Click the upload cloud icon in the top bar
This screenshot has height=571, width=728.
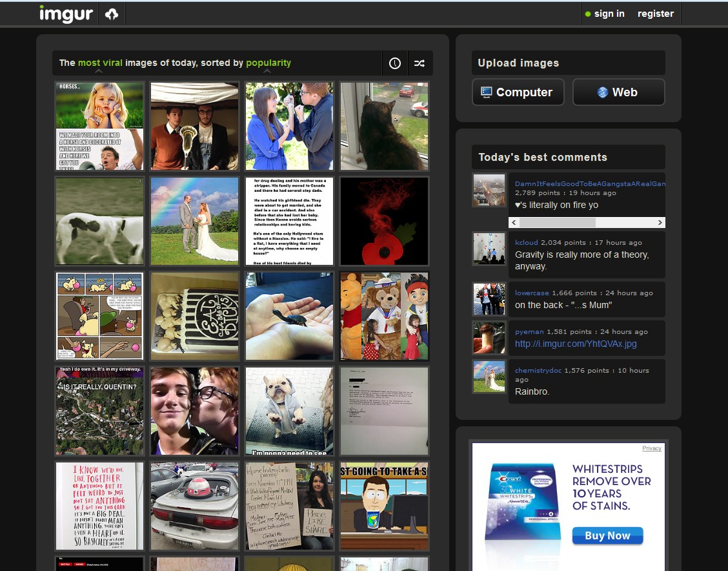point(112,13)
